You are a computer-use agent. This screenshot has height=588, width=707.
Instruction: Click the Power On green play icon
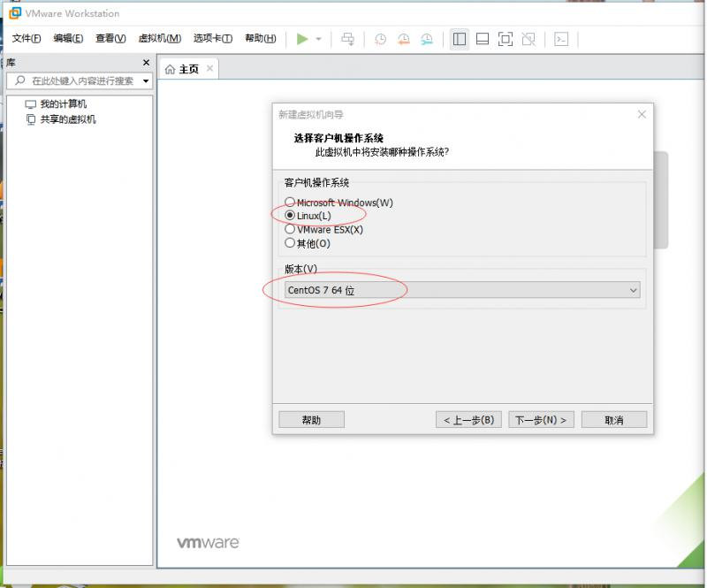pos(302,37)
